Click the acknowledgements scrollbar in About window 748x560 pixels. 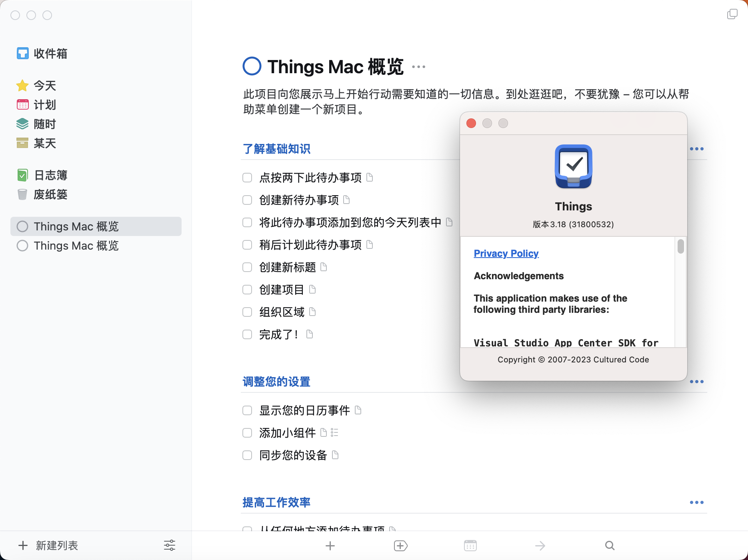680,246
